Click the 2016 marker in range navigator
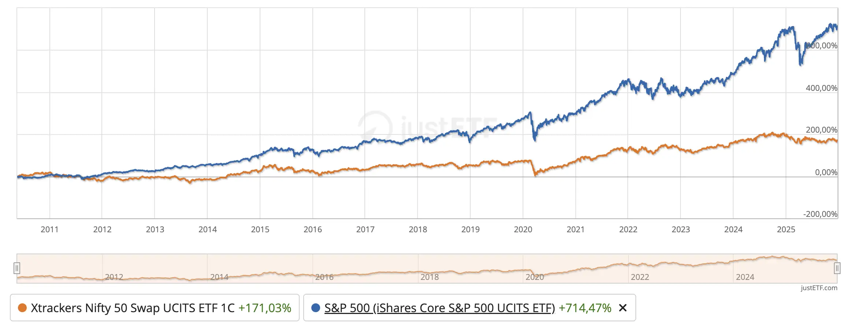 pos(324,277)
